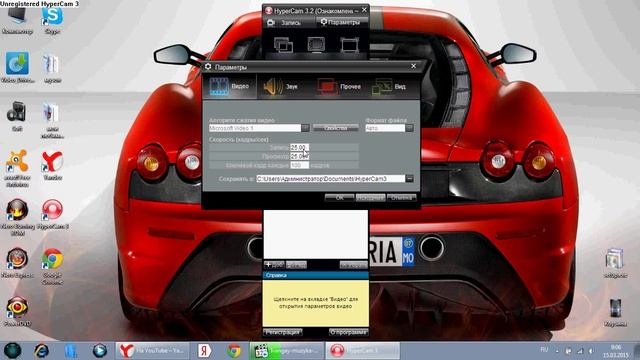Open the HyperCam 3 desktop shortcut
The width and height of the screenshot is (640, 360).
point(52,215)
